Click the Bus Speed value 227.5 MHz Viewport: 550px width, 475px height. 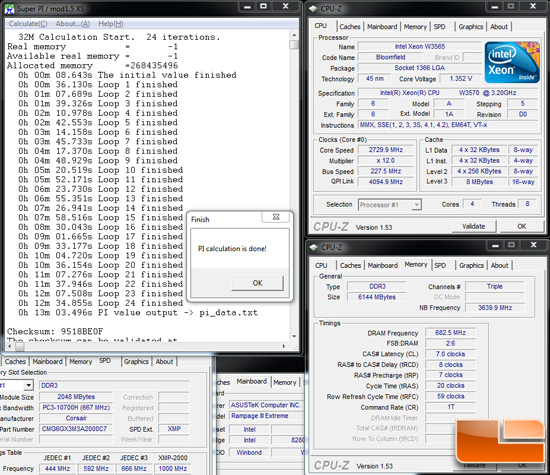385,171
